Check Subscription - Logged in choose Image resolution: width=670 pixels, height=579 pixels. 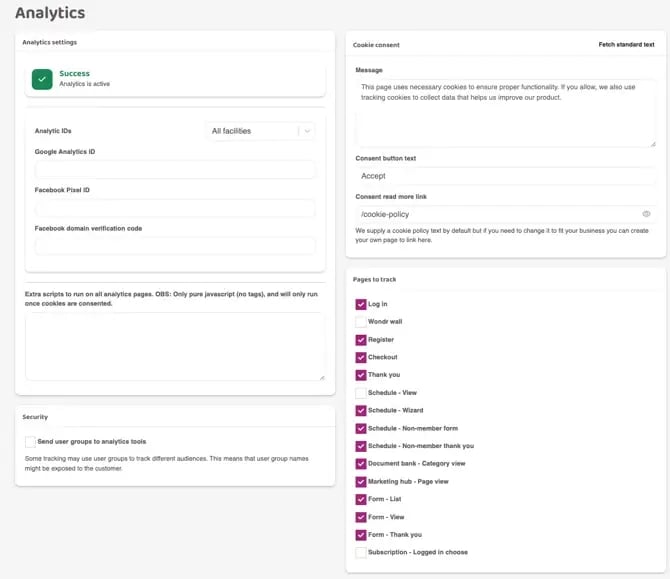(361, 552)
